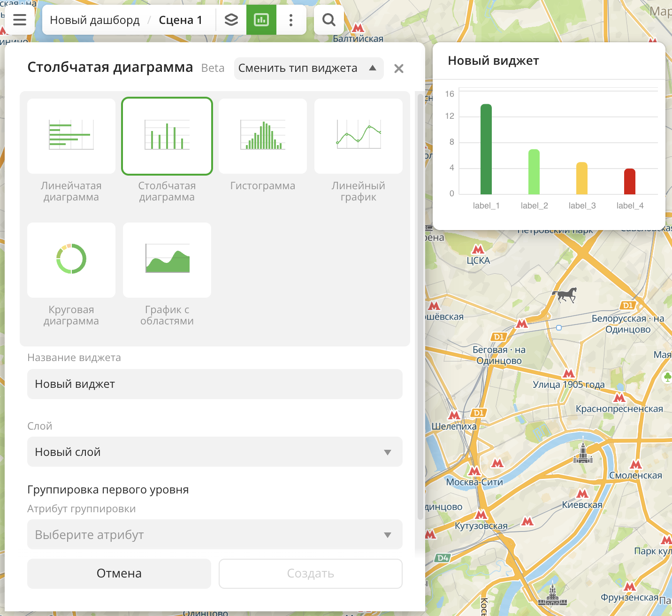Open the Слой dropdown showing Новый слой
The height and width of the screenshot is (616, 672).
pos(215,452)
